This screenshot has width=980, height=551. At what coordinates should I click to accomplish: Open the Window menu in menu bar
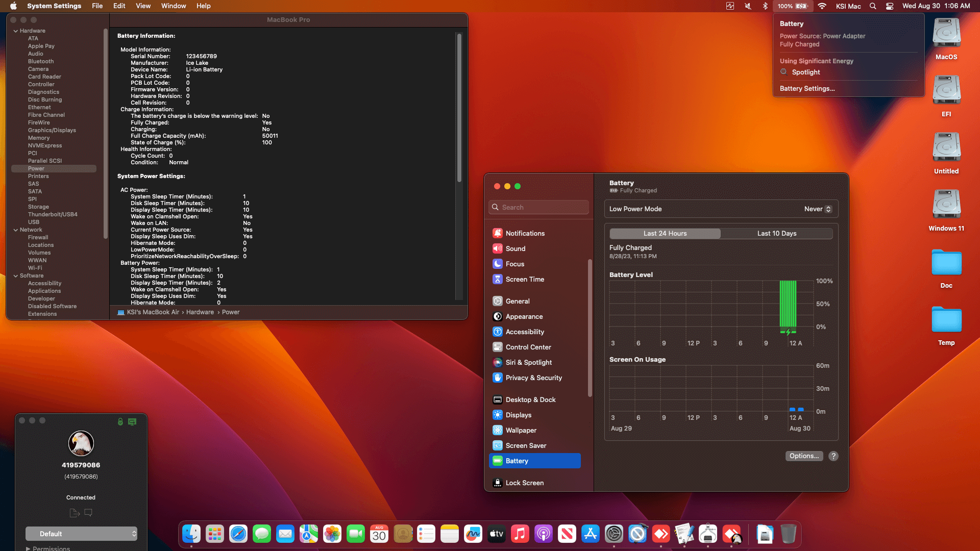(x=173, y=6)
